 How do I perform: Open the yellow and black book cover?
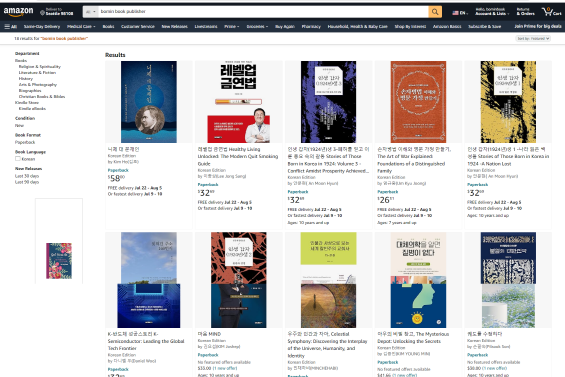pyautogui.click(x=508, y=102)
